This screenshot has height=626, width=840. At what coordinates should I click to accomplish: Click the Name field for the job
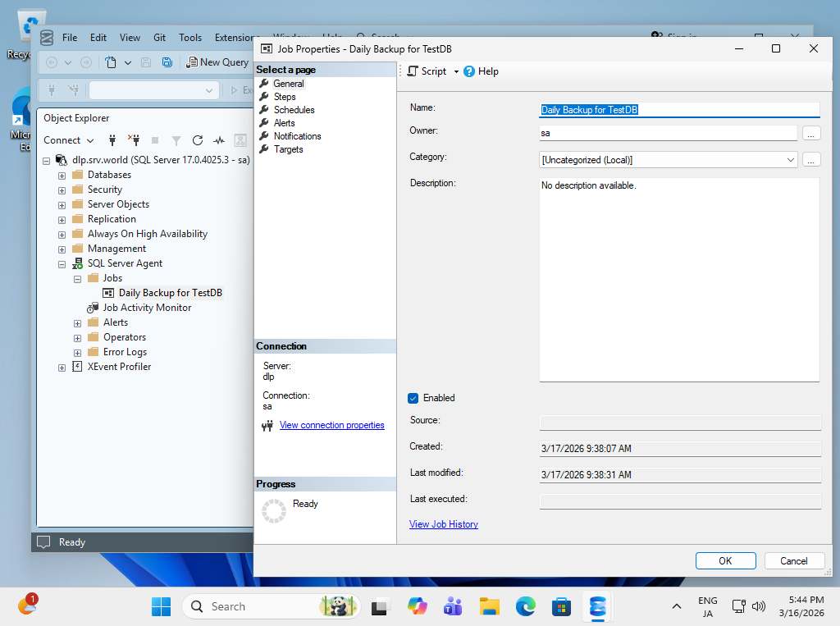pyautogui.click(x=679, y=110)
